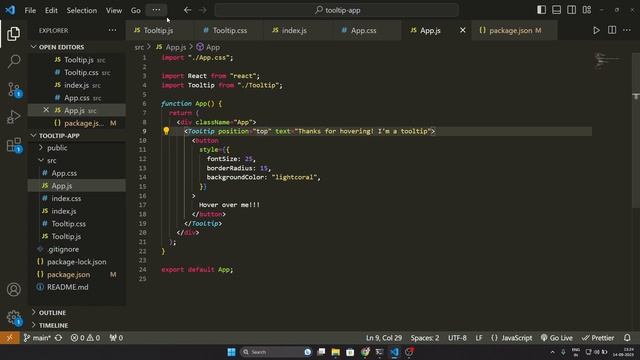
Task: Click the Windows Start button
Action: point(231,352)
